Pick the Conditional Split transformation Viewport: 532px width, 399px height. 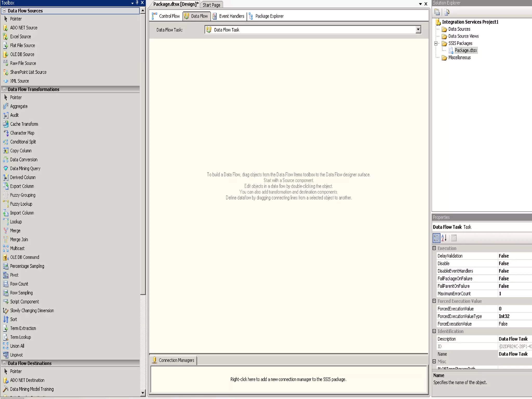click(x=23, y=142)
